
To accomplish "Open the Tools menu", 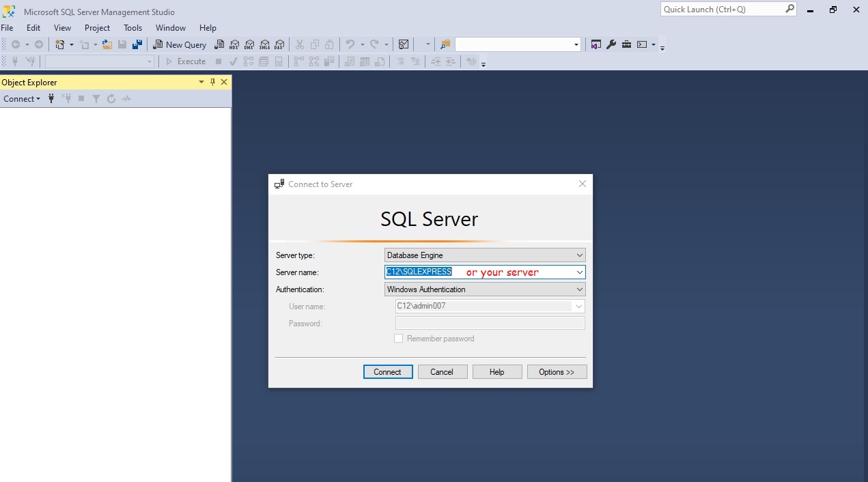I will pyautogui.click(x=133, y=28).
